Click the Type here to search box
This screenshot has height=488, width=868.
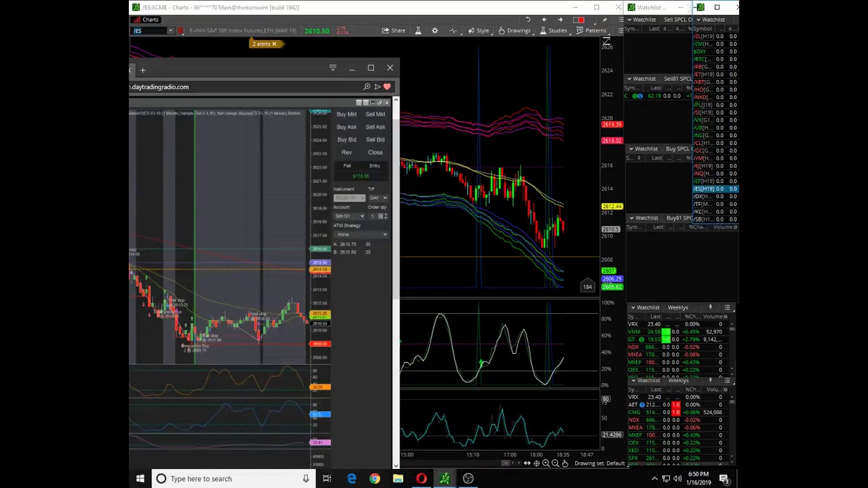(x=233, y=479)
